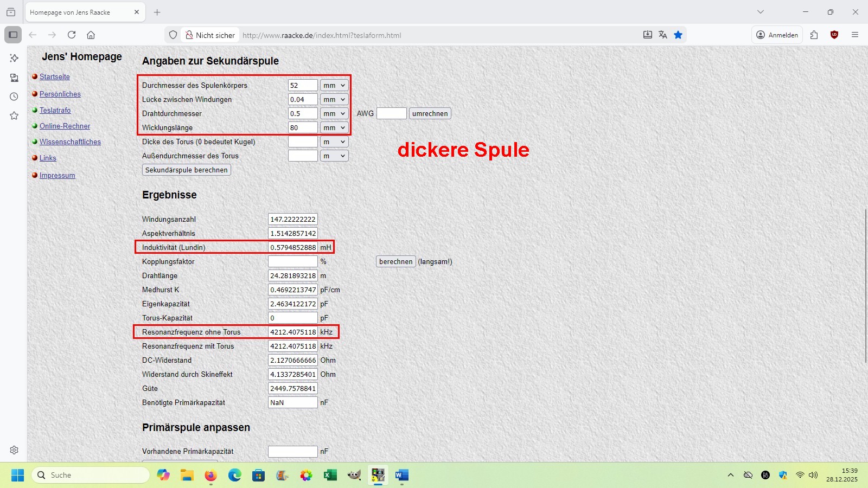Open the Firefox application menu
This screenshot has height=488, width=868.
(x=855, y=35)
